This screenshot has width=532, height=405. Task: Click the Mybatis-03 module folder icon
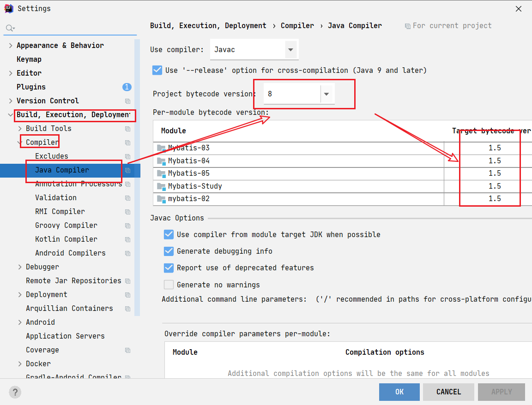coord(161,148)
